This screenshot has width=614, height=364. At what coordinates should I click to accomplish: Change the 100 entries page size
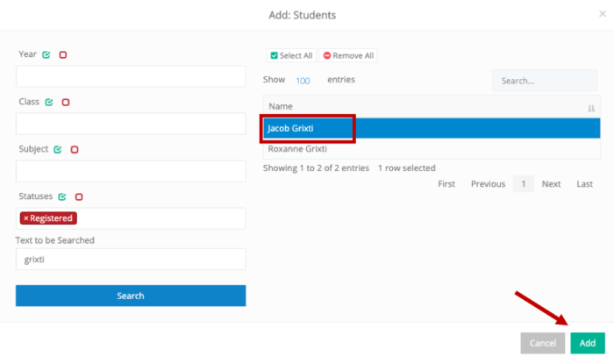click(303, 81)
